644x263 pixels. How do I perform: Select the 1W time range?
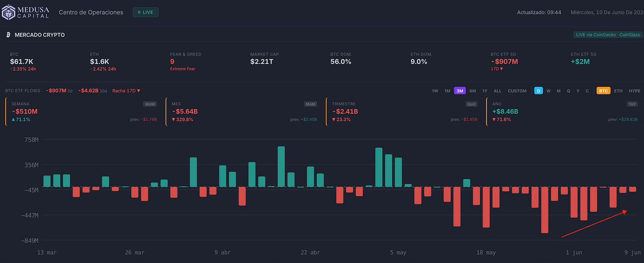[x=435, y=91]
